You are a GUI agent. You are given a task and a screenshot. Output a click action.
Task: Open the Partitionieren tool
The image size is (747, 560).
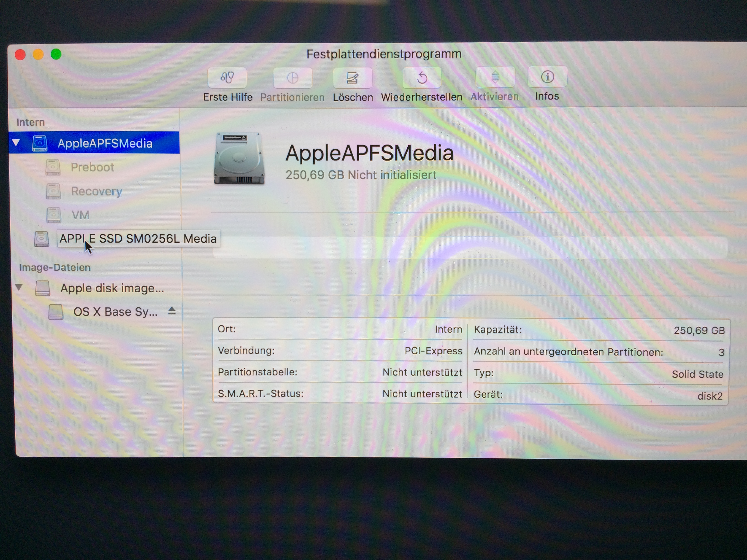[x=292, y=78]
